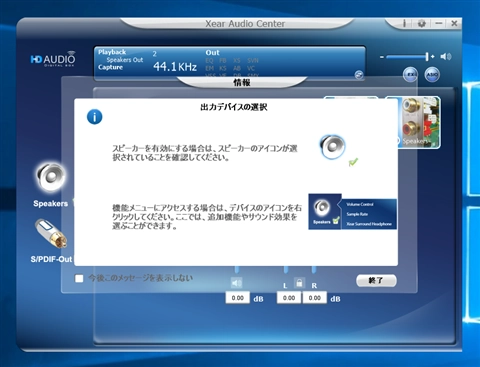This screenshot has height=367, width=480.
Task: Decrease volume with the minus sign
Action: click(x=382, y=57)
